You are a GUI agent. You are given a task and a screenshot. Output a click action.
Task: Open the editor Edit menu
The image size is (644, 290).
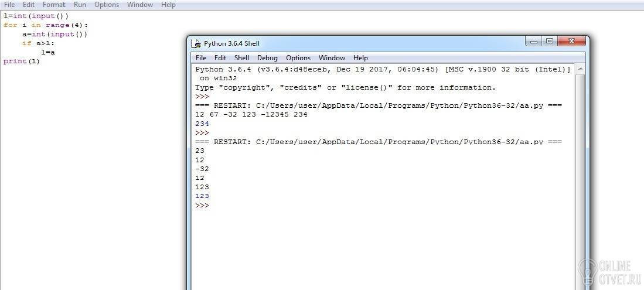pyautogui.click(x=29, y=5)
